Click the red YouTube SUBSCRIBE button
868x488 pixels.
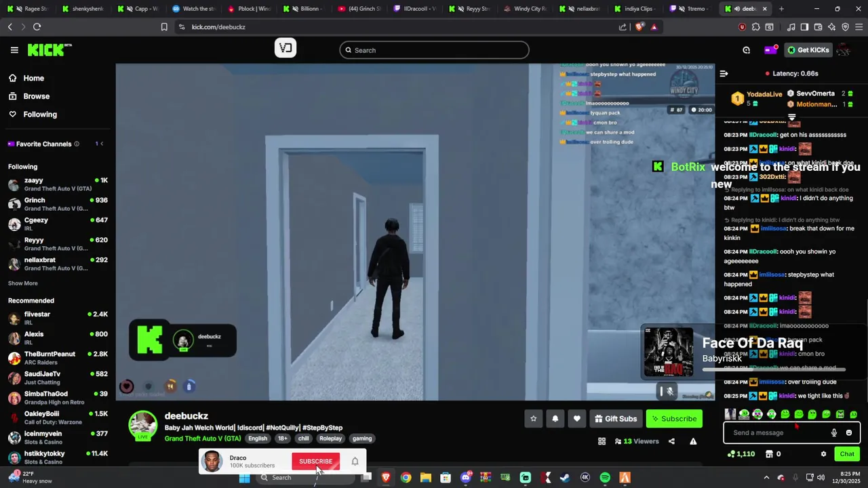[x=315, y=462]
